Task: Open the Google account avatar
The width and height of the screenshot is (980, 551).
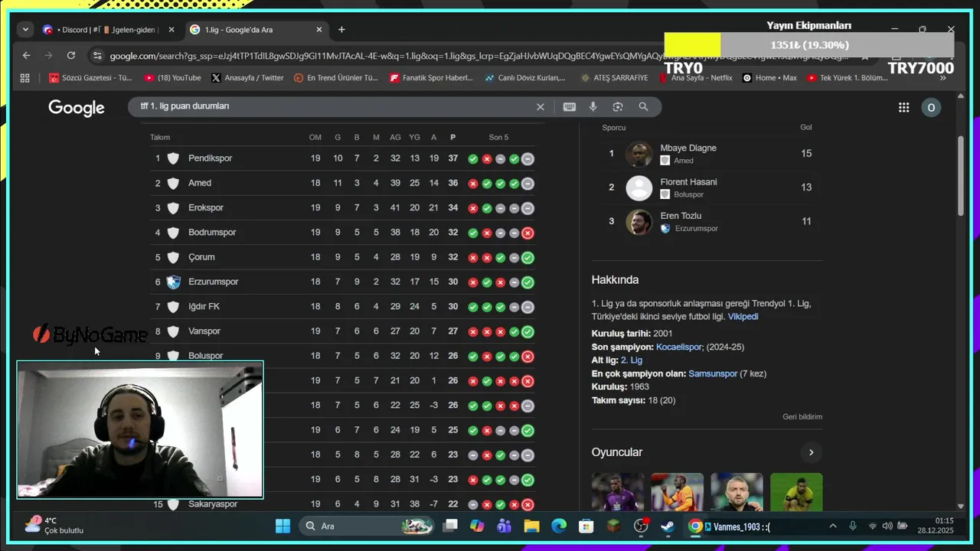Action: tap(931, 107)
